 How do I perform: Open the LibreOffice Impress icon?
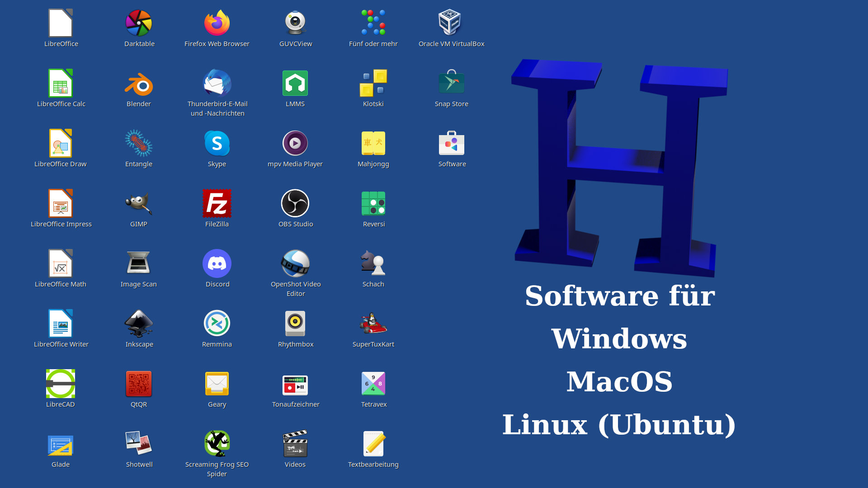[61, 203]
